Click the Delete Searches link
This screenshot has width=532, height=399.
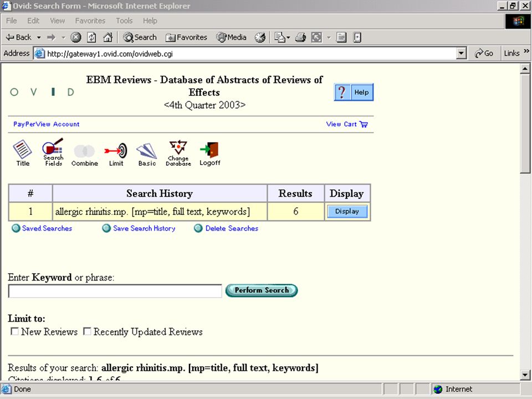point(232,228)
